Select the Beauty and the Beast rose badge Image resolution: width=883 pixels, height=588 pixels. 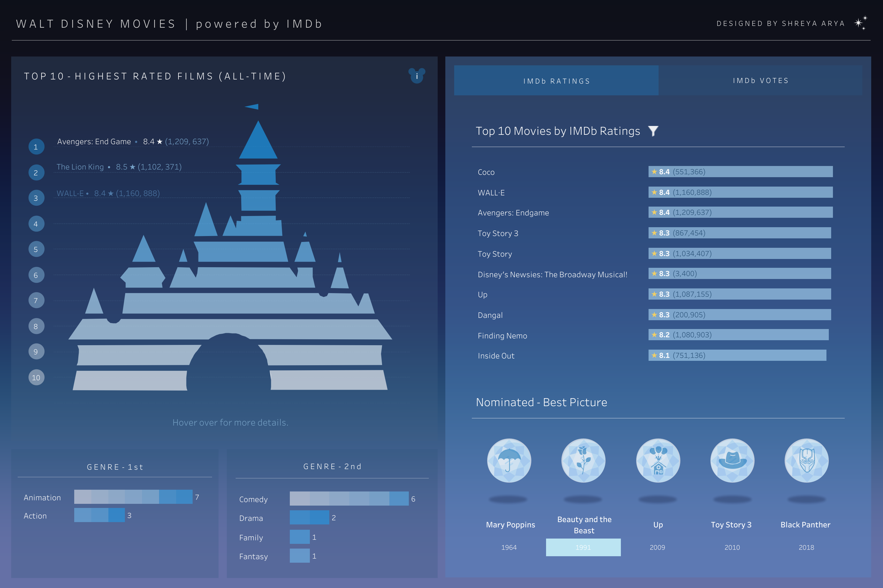click(x=583, y=460)
